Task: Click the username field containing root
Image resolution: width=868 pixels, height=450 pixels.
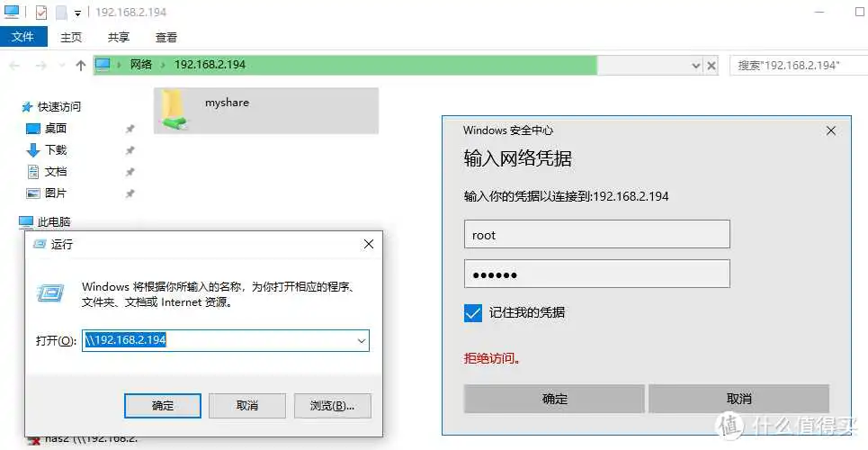Action: coord(596,234)
